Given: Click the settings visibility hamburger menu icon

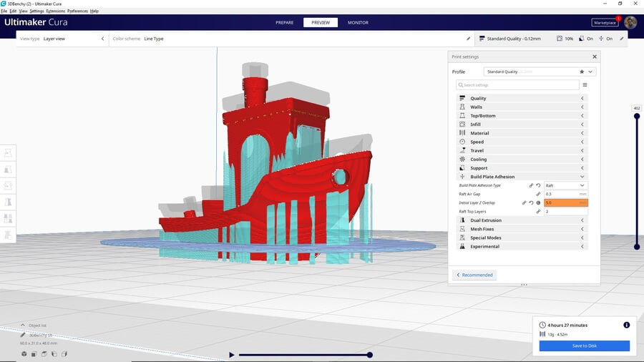Looking at the screenshot, I should pyautogui.click(x=585, y=84).
